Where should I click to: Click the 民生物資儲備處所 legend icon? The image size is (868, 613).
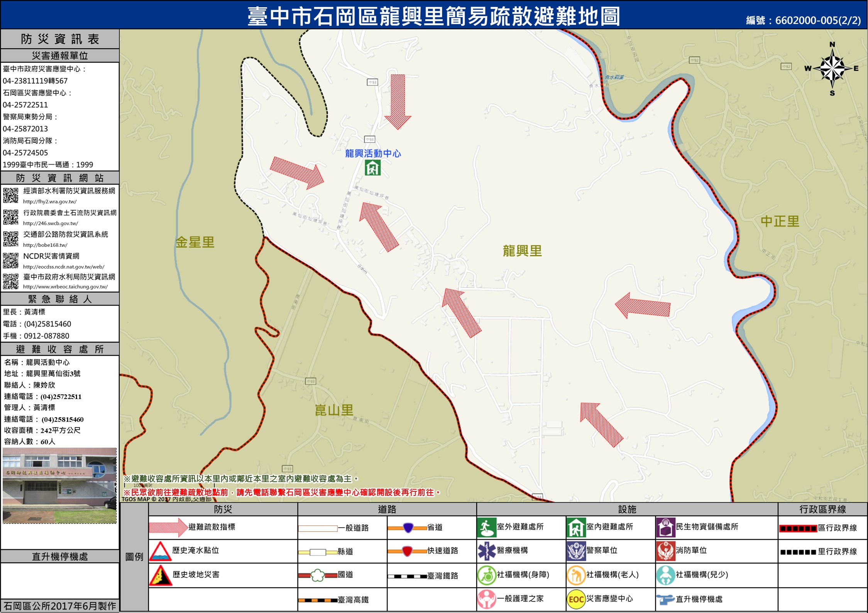(x=665, y=528)
